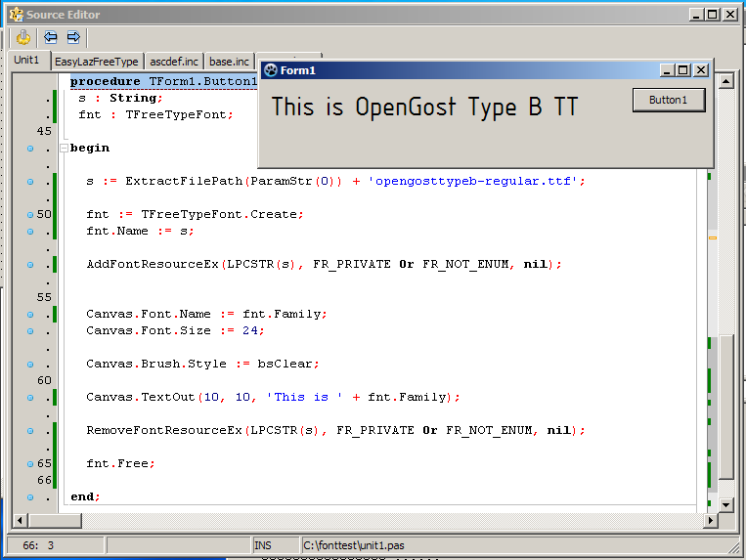
Task: Select the base.inc editor tab
Action: coord(229,62)
